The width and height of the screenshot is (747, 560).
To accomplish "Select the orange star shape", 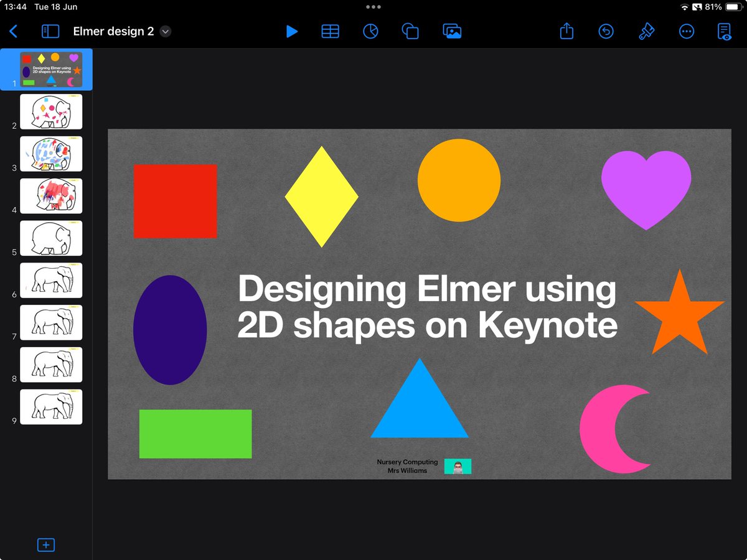I will (x=680, y=313).
